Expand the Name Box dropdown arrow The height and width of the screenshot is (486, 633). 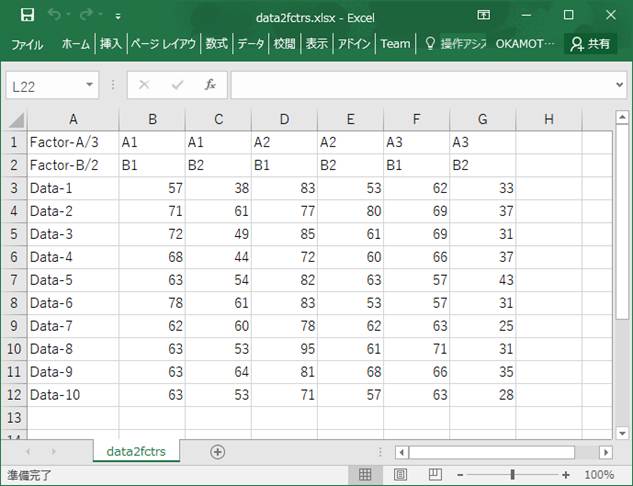coord(89,86)
